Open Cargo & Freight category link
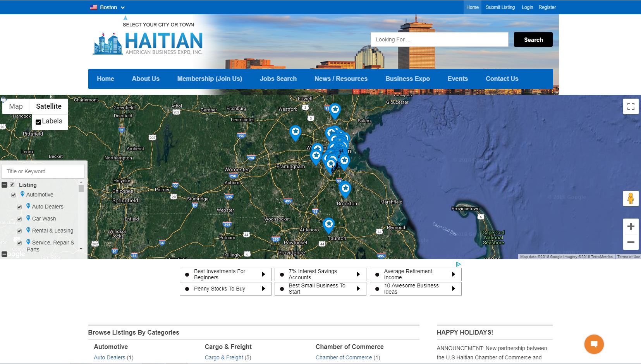641x364 pixels. tap(224, 357)
